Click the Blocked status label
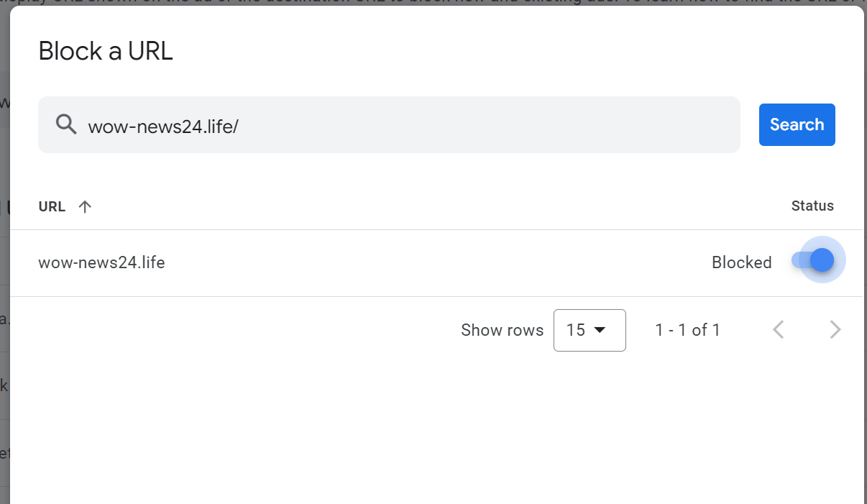The image size is (867, 504). [741, 263]
